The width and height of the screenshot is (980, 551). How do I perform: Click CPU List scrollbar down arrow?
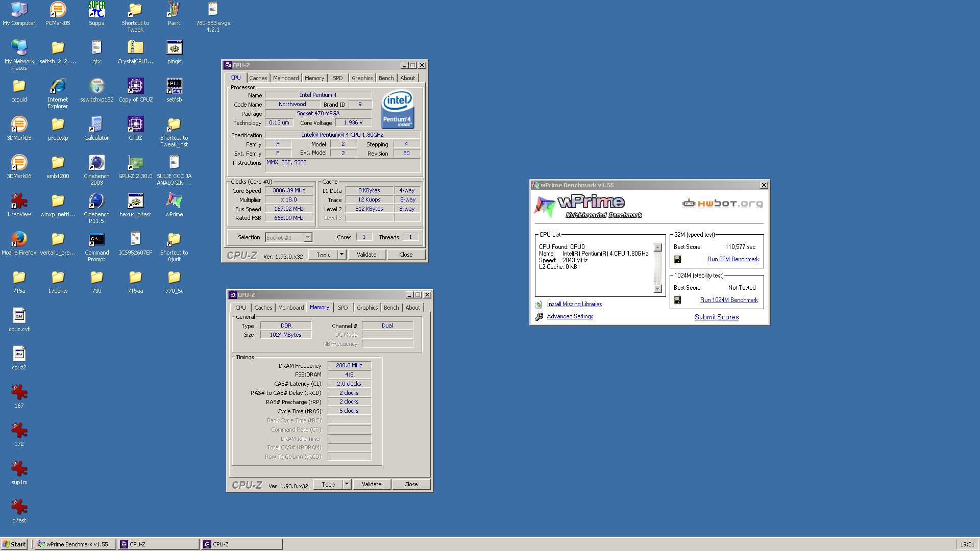pyautogui.click(x=658, y=289)
